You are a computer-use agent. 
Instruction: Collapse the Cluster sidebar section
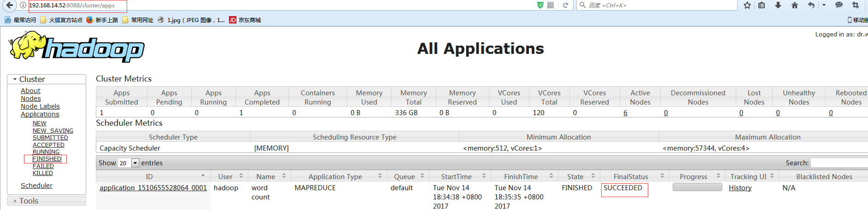tap(15, 79)
